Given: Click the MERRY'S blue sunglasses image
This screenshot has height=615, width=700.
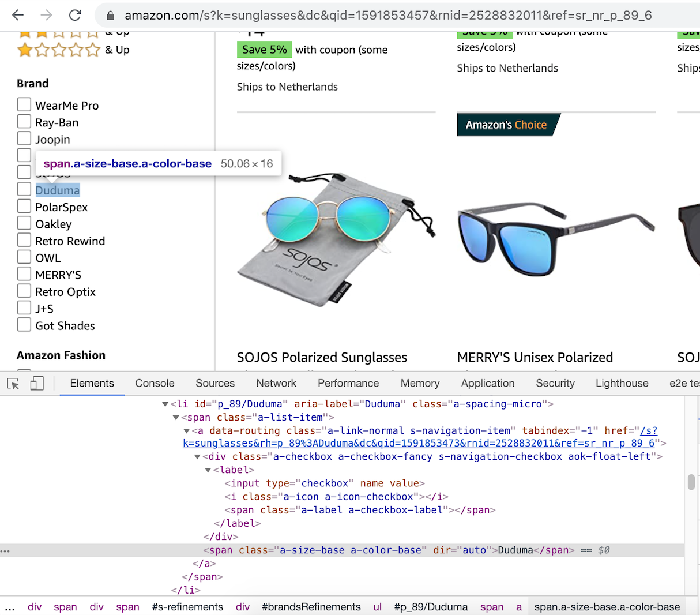Looking at the screenshot, I should coord(556,239).
